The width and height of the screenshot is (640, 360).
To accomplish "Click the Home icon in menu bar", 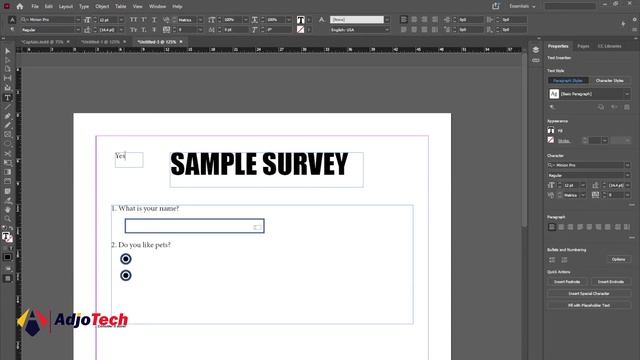I will coord(20,7).
